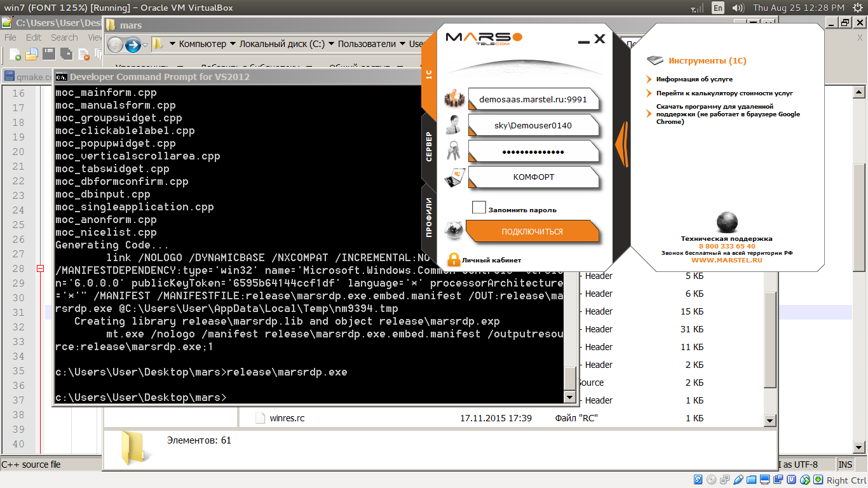Expand the Пользователи breadcrumb arrow
The width and height of the screenshot is (868, 488).
pos(402,44)
